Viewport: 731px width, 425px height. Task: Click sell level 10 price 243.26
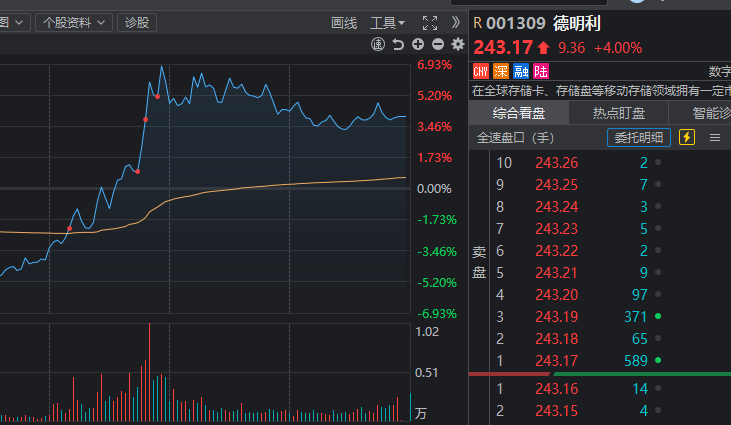click(x=557, y=163)
